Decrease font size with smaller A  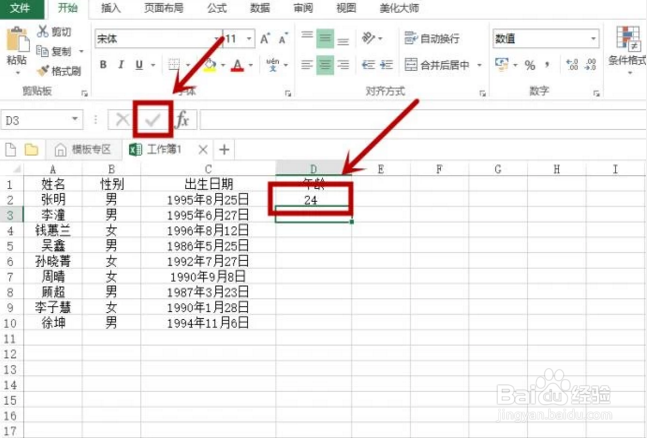point(283,39)
